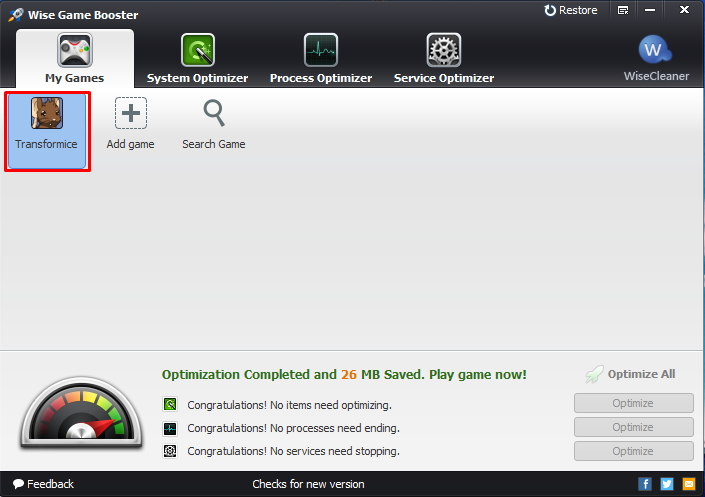This screenshot has width=705, height=497.
Task: Open the Twitter page icon
Action: [667, 484]
